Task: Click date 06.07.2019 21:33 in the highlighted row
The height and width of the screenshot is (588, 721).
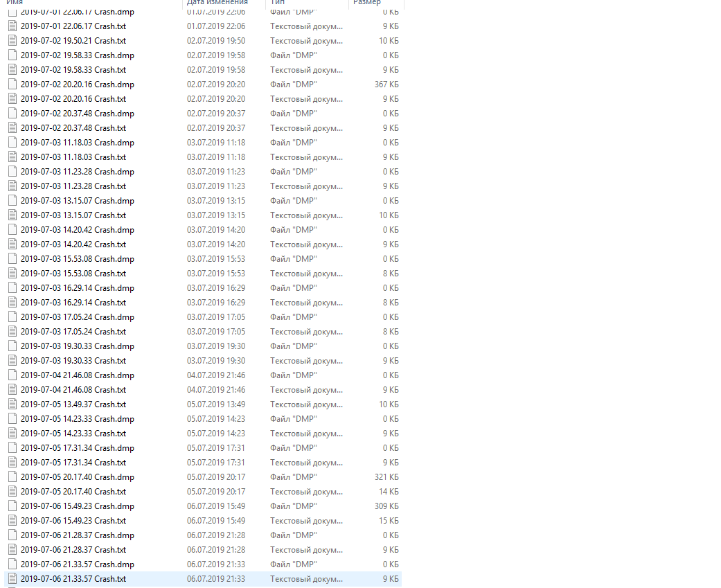Action: [x=216, y=579]
